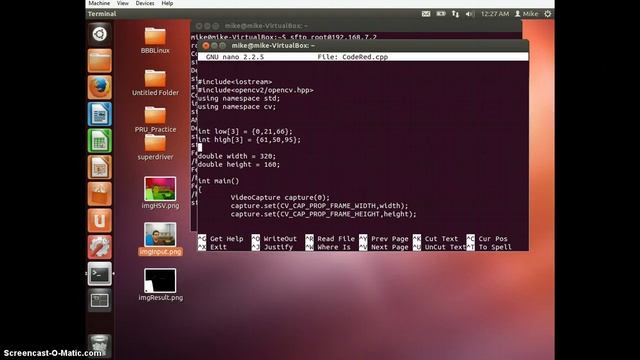
Task: Open the session gear menu icon
Action: (x=547, y=14)
